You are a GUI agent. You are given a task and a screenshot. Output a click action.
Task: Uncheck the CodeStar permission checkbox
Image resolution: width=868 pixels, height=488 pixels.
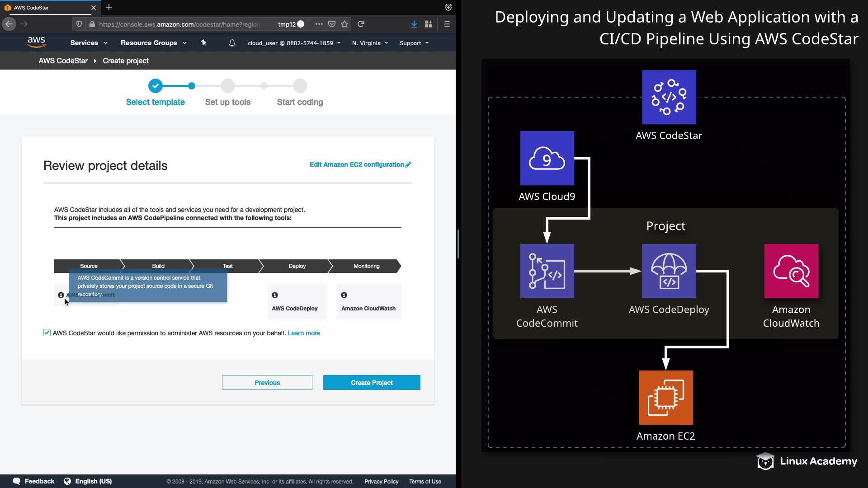pos(47,333)
